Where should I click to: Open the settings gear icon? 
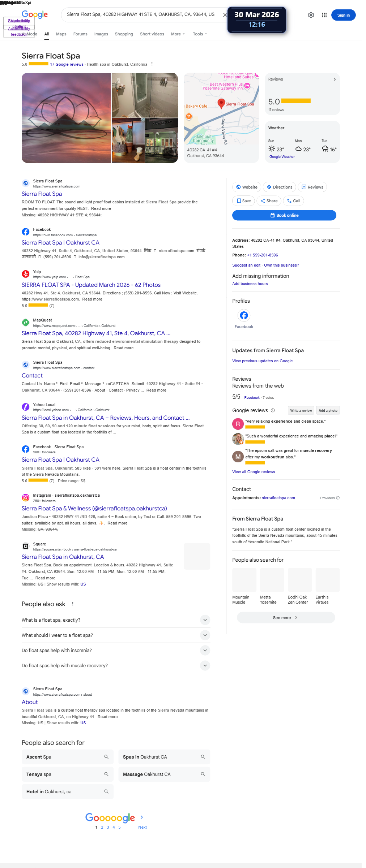tap(311, 15)
